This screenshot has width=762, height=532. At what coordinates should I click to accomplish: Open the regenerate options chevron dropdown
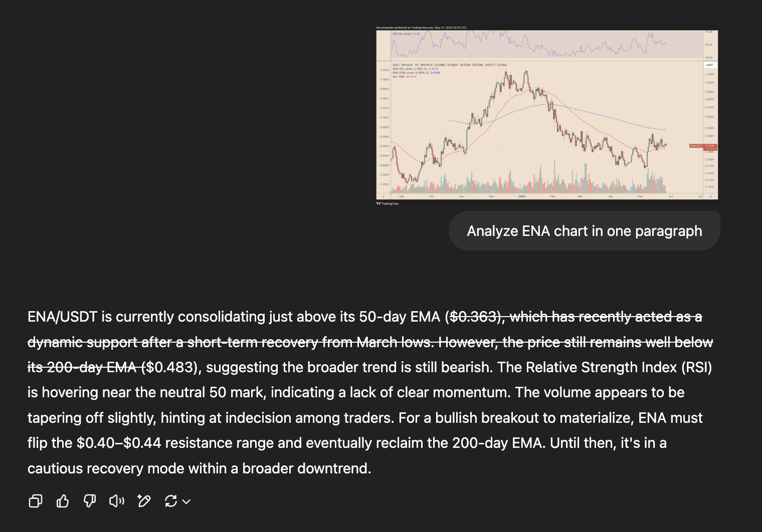click(x=186, y=501)
